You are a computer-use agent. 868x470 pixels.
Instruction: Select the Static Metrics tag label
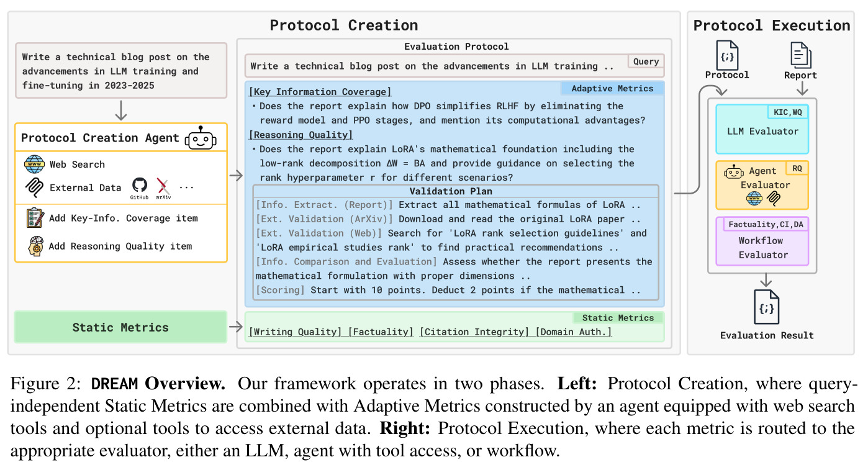(x=618, y=318)
